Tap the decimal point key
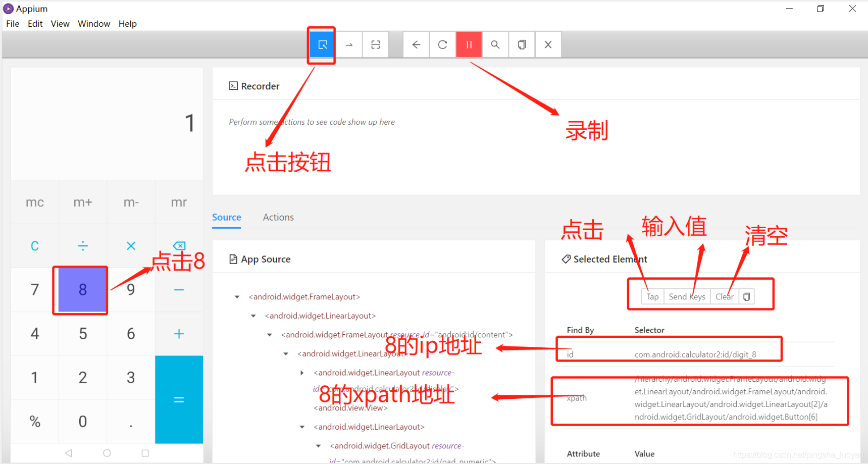Viewport: 868px width, 464px height. point(131,422)
